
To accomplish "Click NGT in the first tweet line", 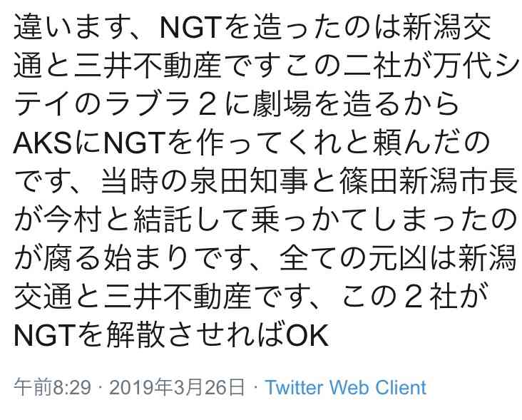I will pos(190,28).
